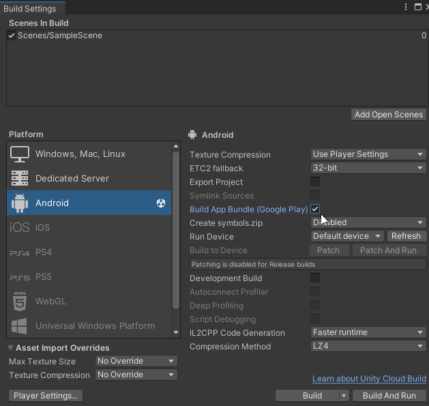Pick the WebGL HTML5 icon
Image resolution: width=429 pixels, height=406 pixels.
tap(20, 301)
